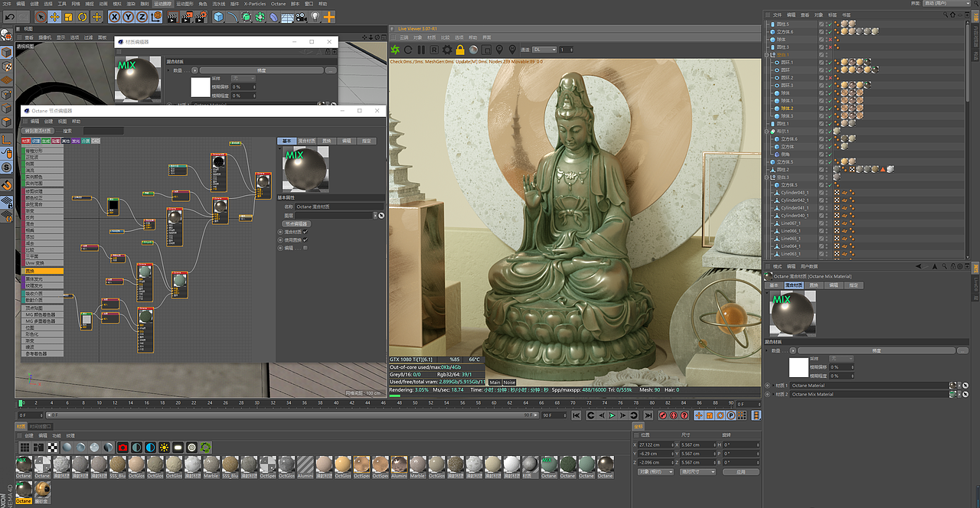This screenshot has height=508, width=980.
Task: Click search field in node editor
Action: coord(103,131)
